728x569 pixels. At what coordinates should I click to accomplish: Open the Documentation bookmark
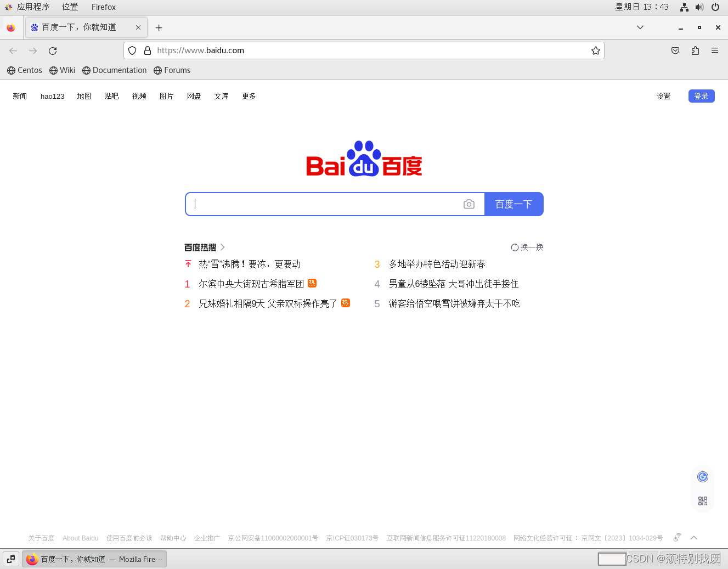coord(115,70)
